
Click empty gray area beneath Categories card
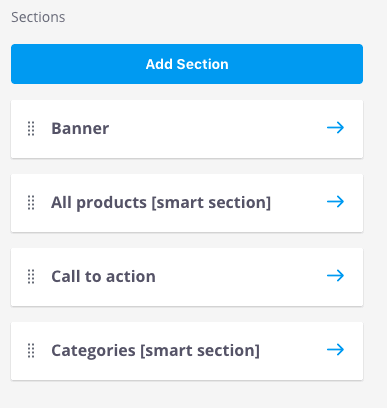187,395
